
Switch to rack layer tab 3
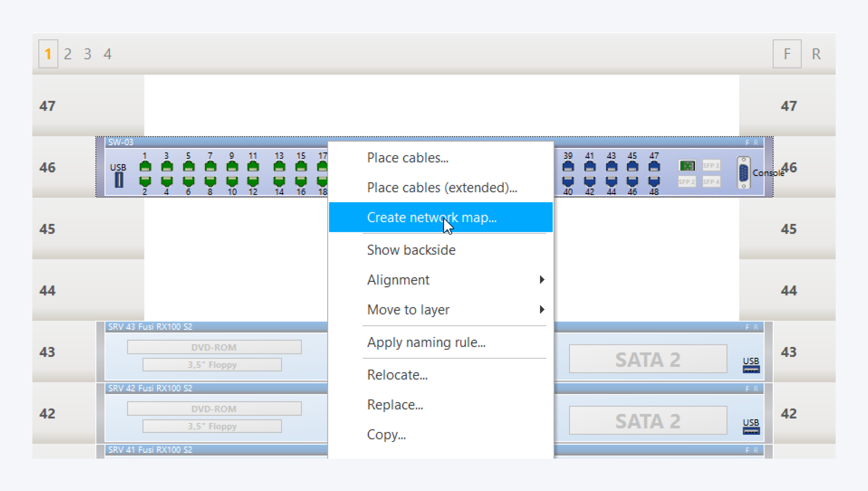tap(88, 54)
